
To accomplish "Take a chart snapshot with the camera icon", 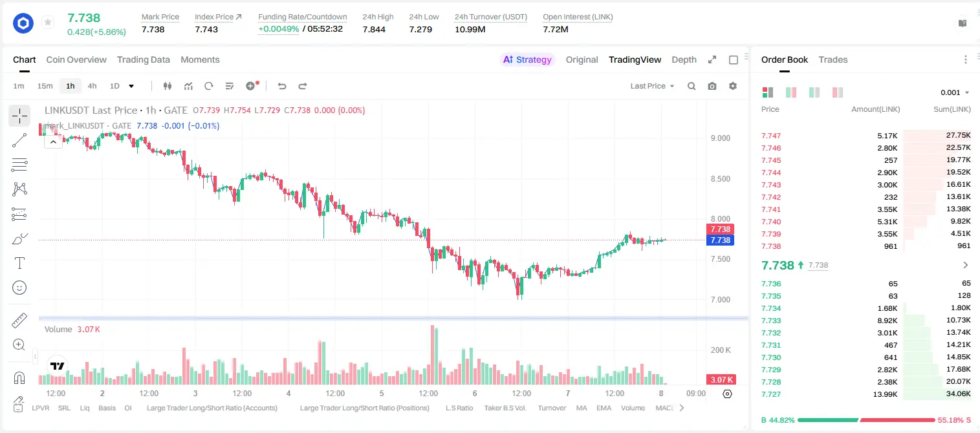I will tap(712, 86).
